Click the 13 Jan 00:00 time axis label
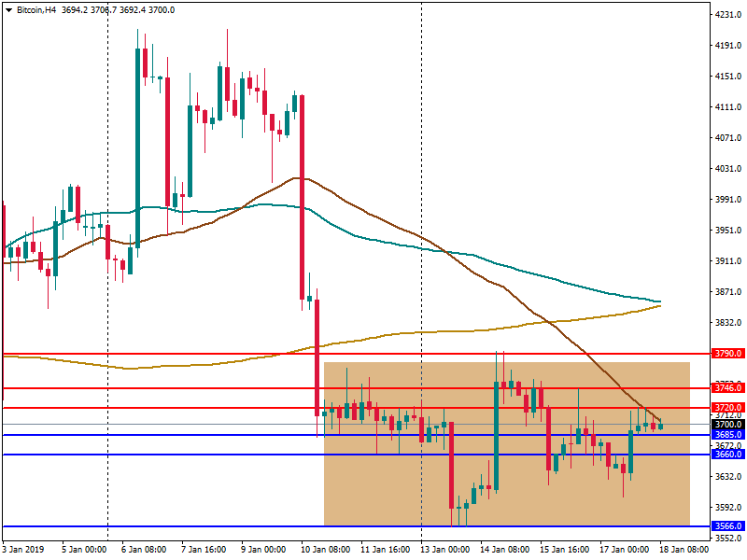The width and height of the screenshot is (747, 560). click(446, 550)
